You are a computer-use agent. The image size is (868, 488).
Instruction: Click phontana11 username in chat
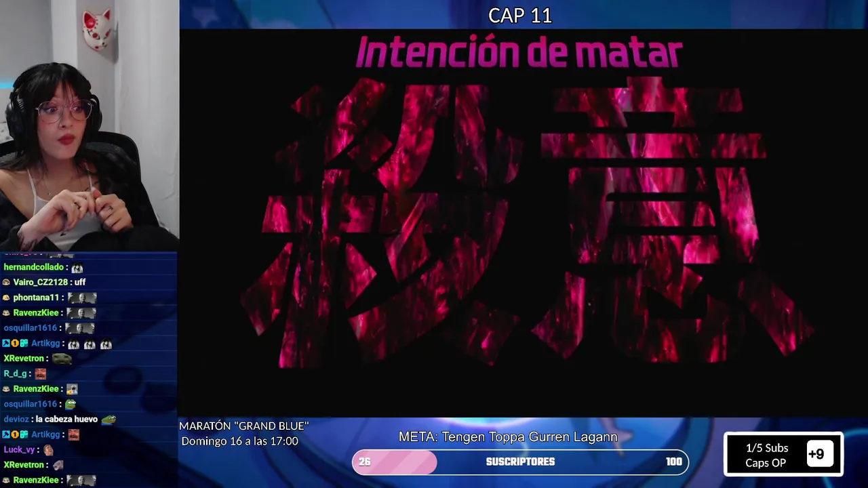tap(37, 298)
